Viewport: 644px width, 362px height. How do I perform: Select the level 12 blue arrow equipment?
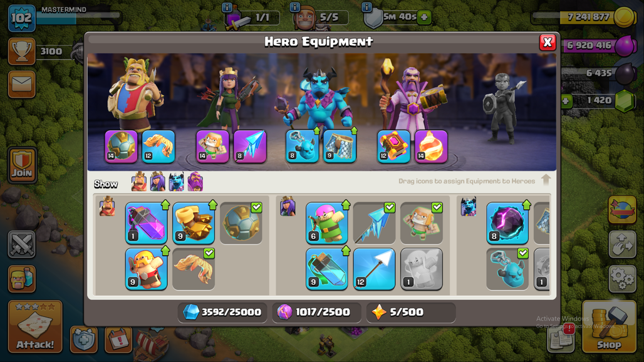(x=374, y=269)
